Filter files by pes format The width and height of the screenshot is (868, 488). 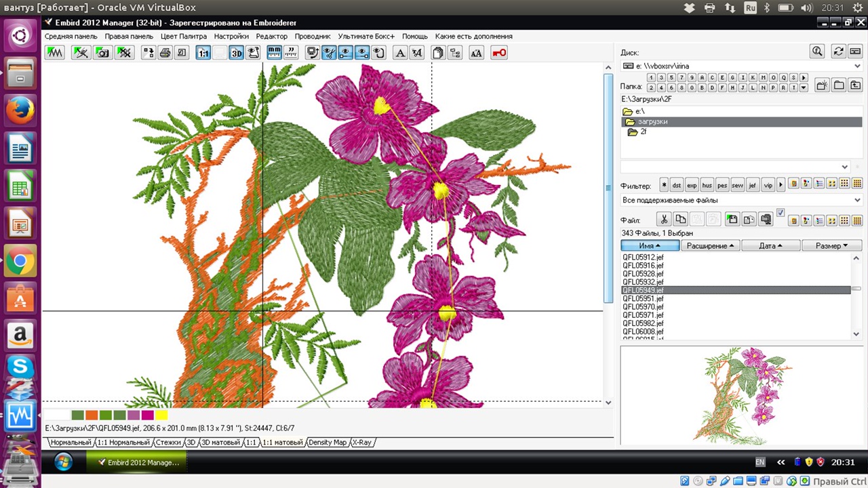pos(722,185)
